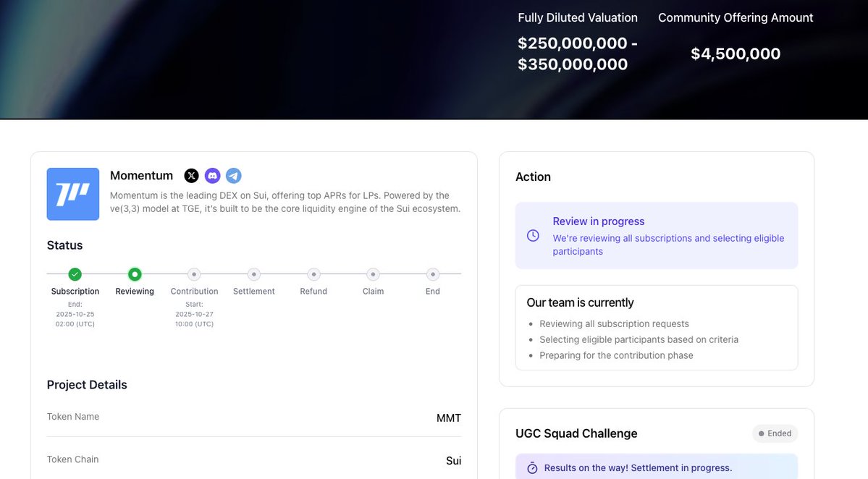Open Momentum's Telegram channel icon
Screen dimensions: 868x479
click(233, 176)
